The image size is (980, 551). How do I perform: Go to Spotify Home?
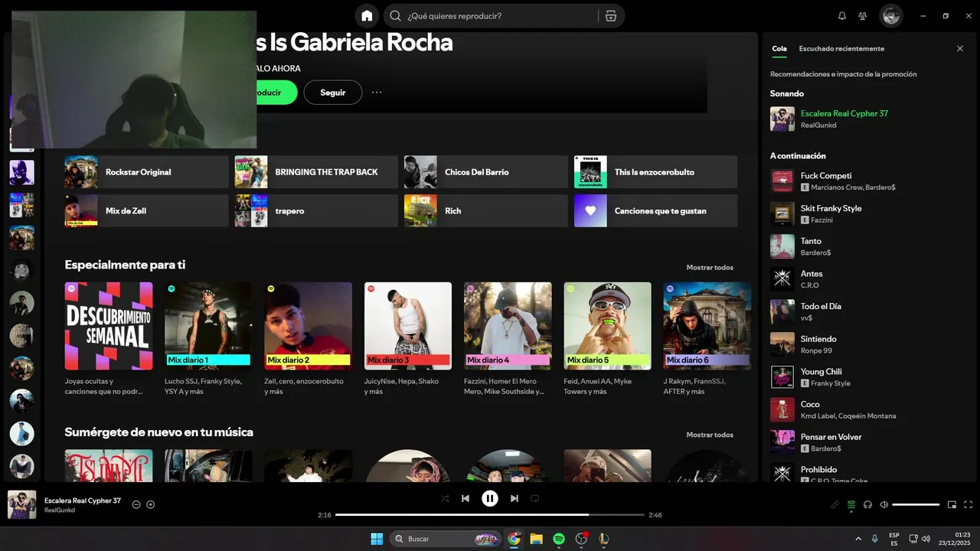click(367, 15)
